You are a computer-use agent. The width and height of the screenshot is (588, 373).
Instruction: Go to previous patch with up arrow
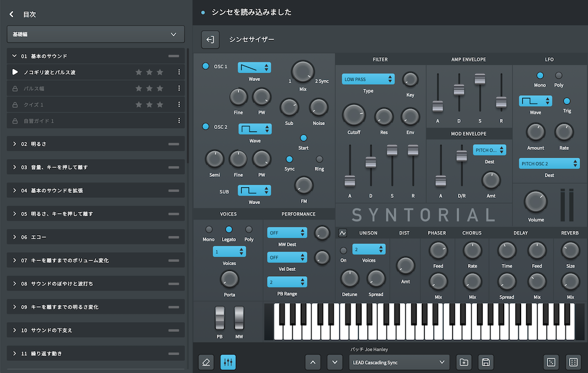click(313, 362)
